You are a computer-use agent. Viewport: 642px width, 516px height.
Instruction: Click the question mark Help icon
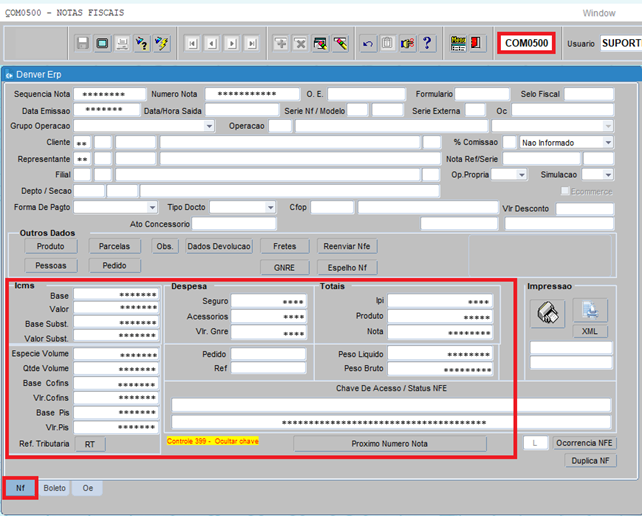[427, 44]
